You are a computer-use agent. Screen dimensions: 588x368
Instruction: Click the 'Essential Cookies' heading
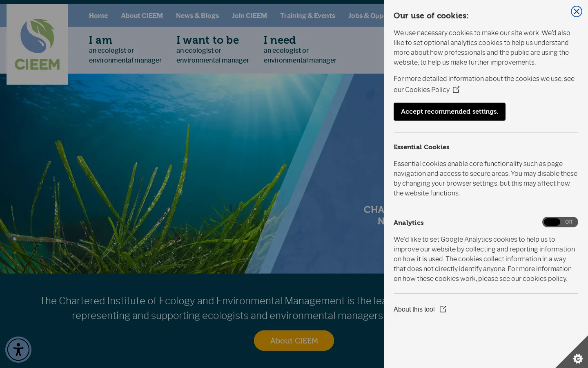tap(421, 147)
